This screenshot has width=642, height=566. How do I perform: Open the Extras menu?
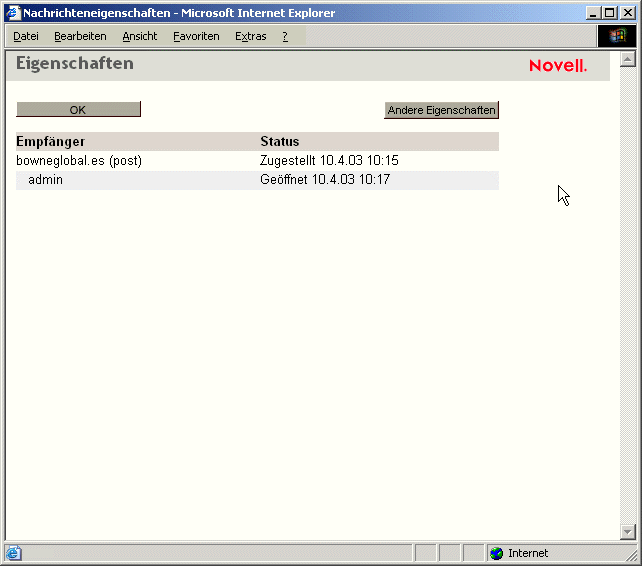click(x=251, y=36)
